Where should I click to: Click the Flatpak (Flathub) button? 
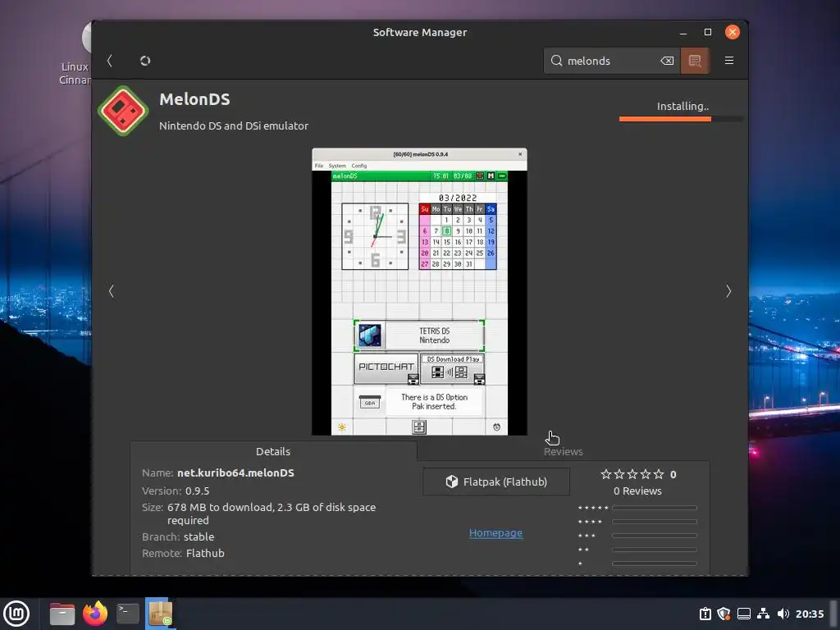(496, 482)
